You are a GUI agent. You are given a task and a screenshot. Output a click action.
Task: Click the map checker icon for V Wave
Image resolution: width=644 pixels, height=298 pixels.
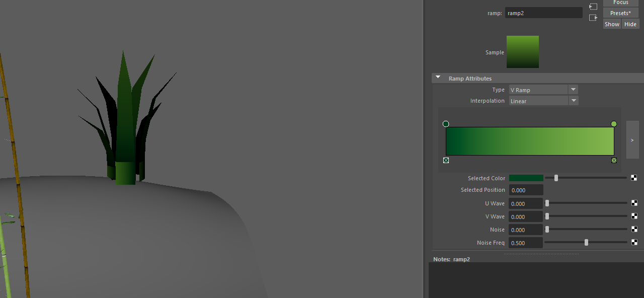click(634, 216)
